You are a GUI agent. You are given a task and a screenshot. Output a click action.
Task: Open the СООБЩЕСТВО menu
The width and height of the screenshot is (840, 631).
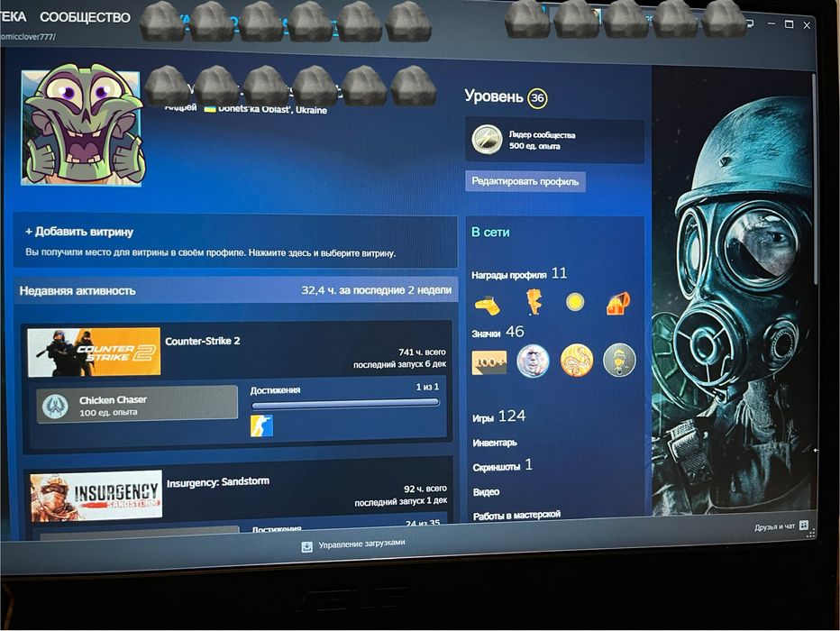pyautogui.click(x=85, y=17)
